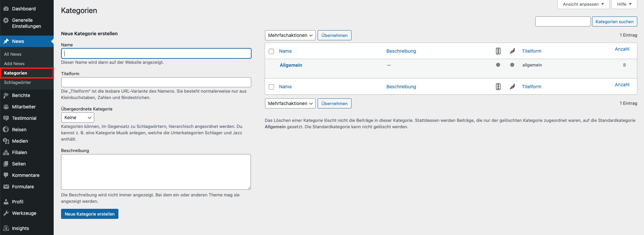644x235 pixels.
Task: Click the Werkzeuge wrench icon
Action: [x=6, y=213]
